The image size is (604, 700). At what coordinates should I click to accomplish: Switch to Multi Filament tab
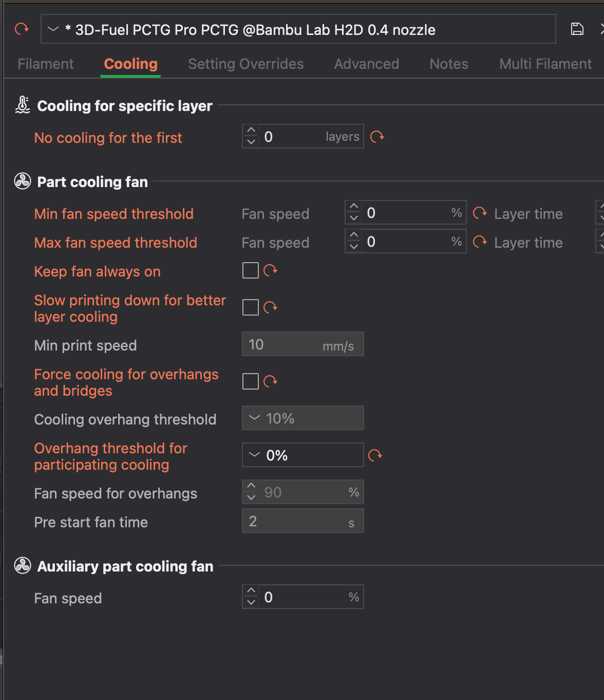coord(545,64)
